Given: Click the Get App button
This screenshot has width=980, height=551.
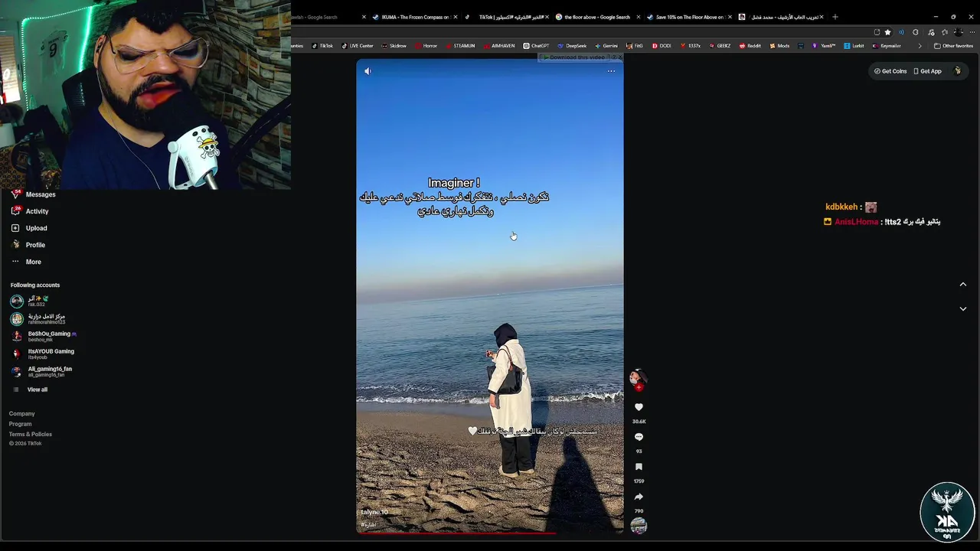Looking at the screenshot, I should pyautogui.click(x=927, y=71).
